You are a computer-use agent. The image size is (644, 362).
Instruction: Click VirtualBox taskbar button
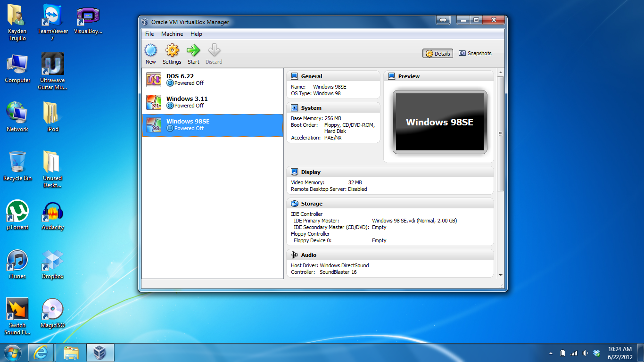click(100, 353)
